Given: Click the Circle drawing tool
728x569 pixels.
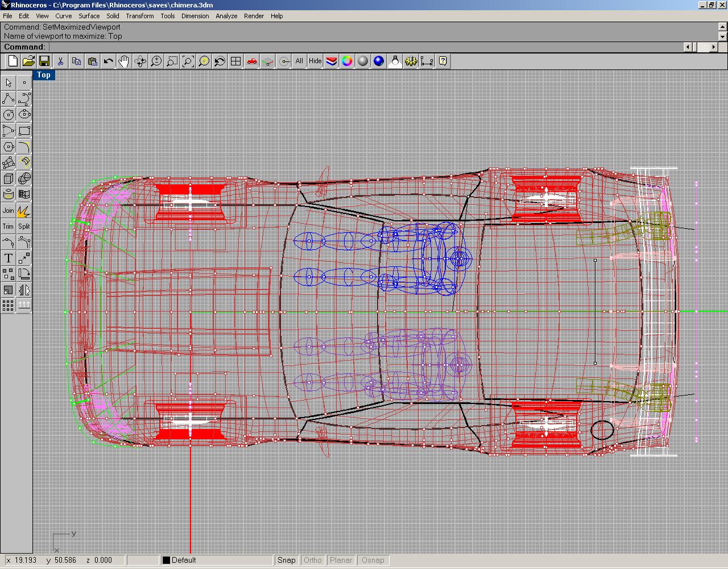Looking at the screenshot, I should tap(8, 116).
